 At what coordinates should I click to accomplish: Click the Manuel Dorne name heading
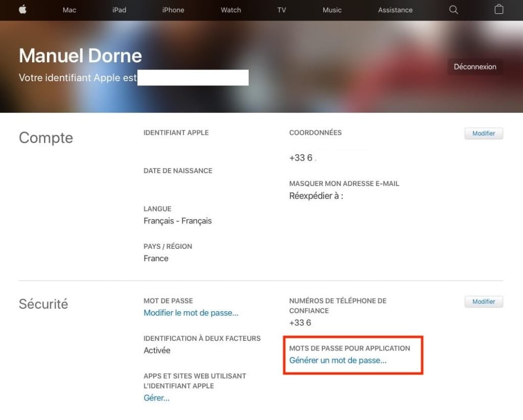(x=80, y=56)
